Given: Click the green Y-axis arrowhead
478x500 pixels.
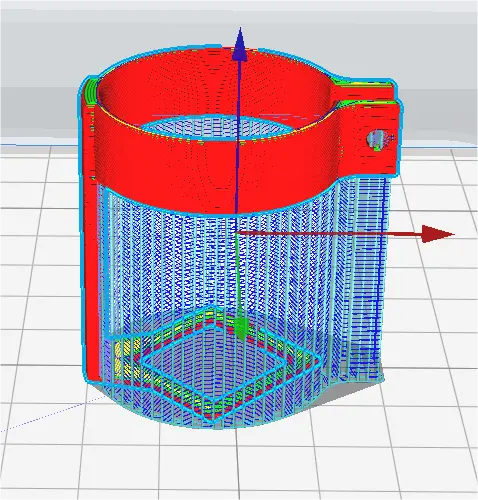Looking at the screenshot, I should click(242, 329).
